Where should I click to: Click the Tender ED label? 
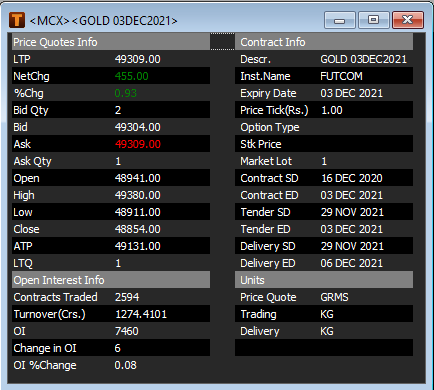coord(265,229)
